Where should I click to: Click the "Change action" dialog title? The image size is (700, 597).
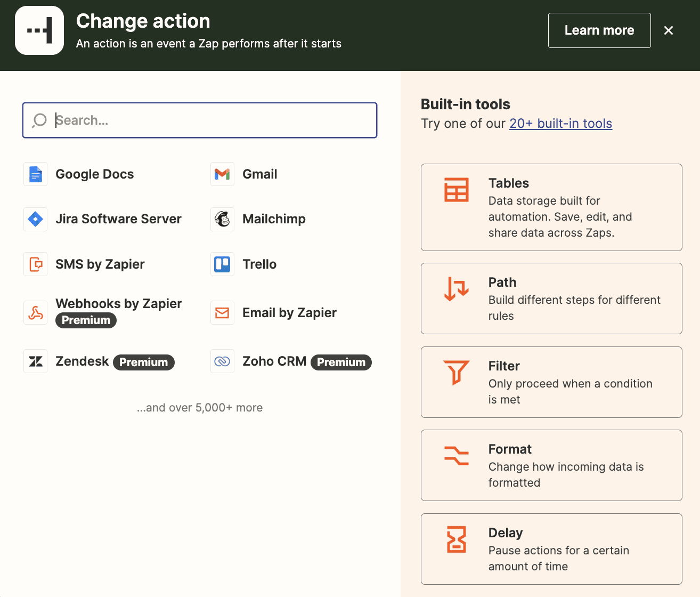point(143,21)
